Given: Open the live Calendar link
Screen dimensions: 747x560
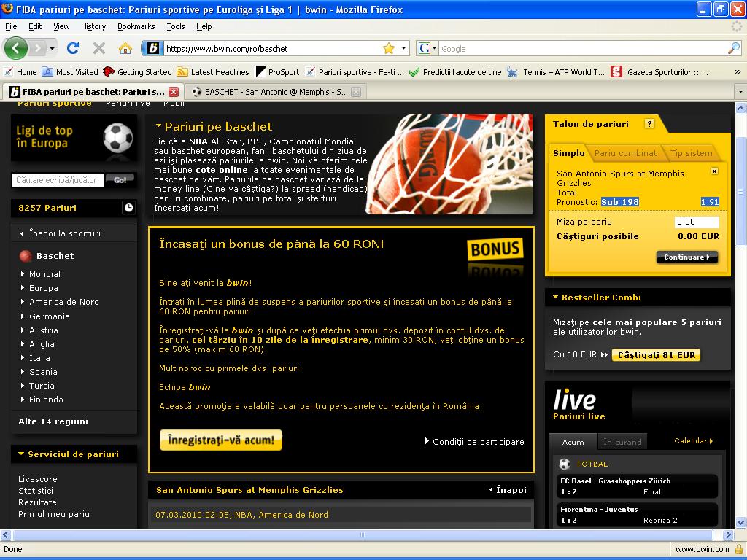Looking at the screenshot, I should [x=693, y=441].
